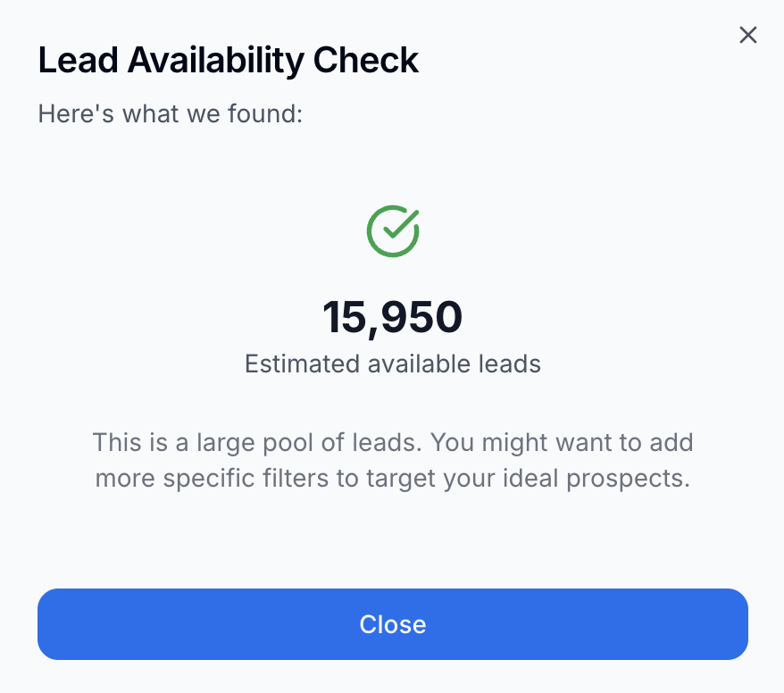Dismiss the modal using the top-right X
This screenshot has width=784, height=693.
tap(747, 35)
